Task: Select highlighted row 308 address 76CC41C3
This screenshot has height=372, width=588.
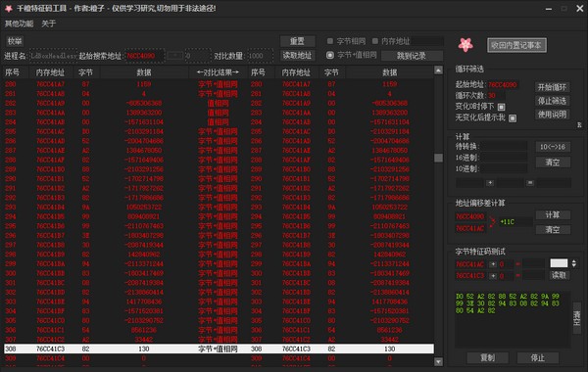Action: pyautogui.click(x=219, y=349)
